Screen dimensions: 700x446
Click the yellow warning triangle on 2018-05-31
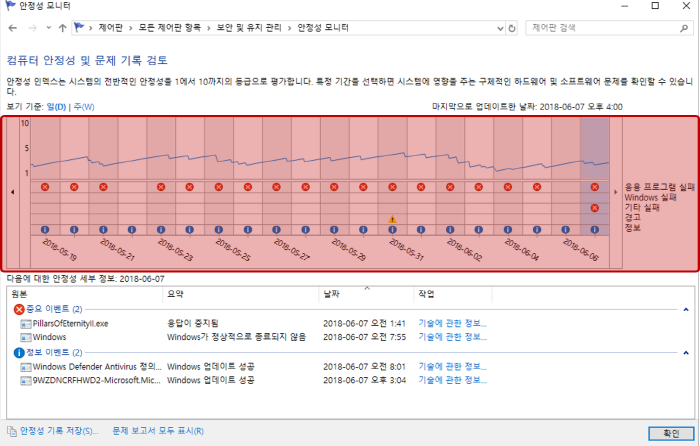tap(392, 219)
